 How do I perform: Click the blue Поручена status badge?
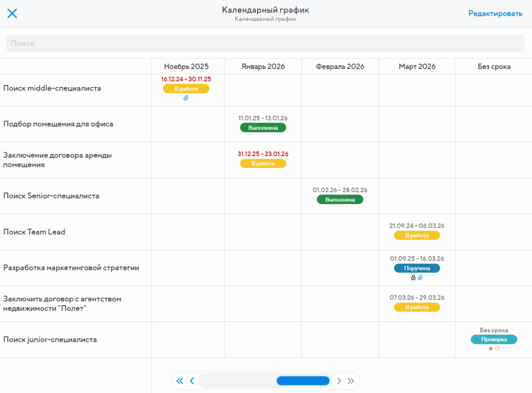pos(417,268)
